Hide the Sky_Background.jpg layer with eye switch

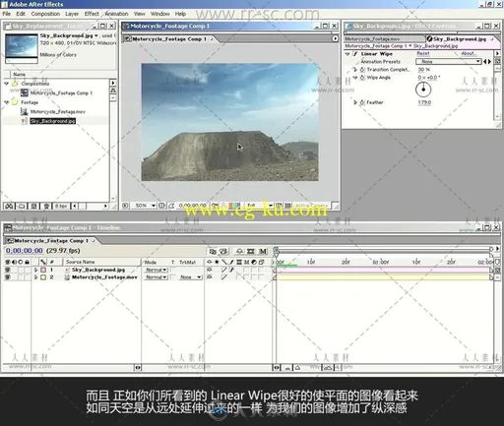click(7, 270)
